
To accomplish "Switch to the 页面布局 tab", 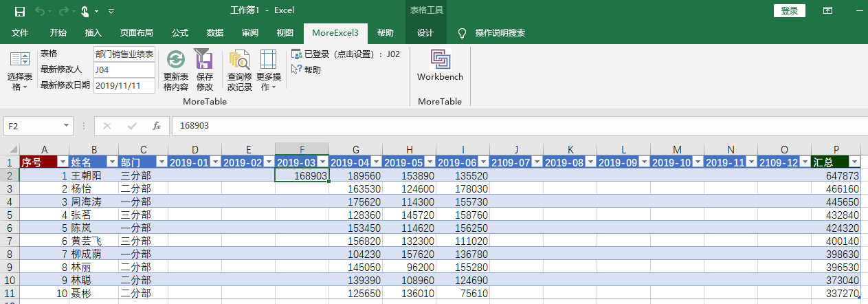I will pyautogui.click(x=136, y=33).
